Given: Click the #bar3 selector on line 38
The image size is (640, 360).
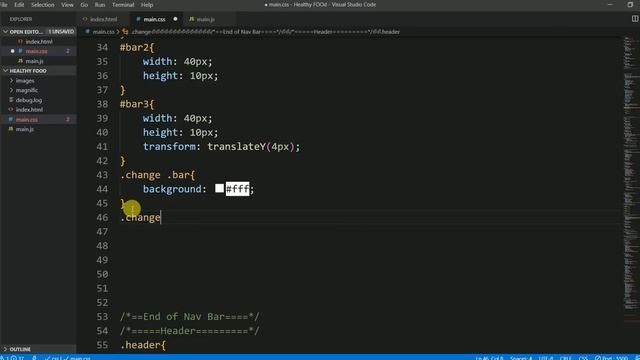Looking at the screenshot, I should coord(137,104).
